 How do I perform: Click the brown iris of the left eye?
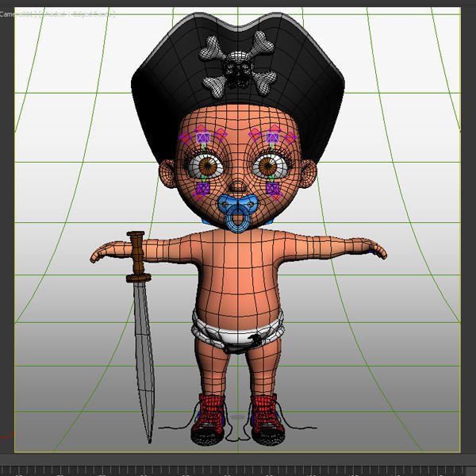tap(208, 166)
